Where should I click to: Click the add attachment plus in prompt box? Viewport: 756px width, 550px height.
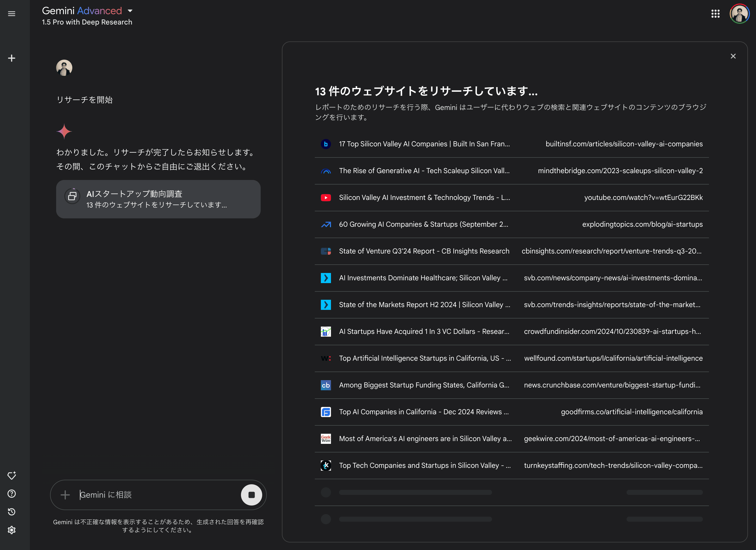click(x=65, y=495)
